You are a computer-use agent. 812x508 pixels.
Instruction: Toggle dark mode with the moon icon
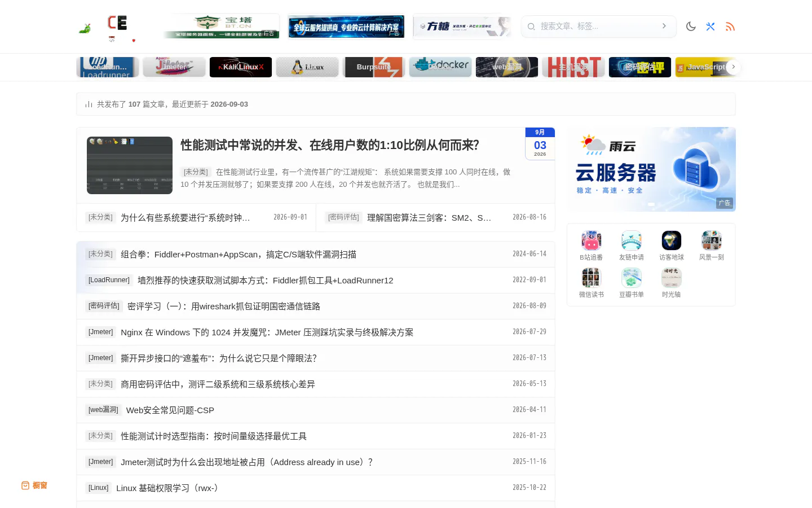[691, 27]
